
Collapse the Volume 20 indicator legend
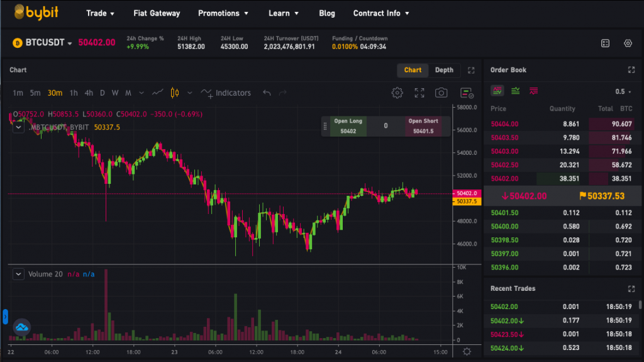coord(18,274)
